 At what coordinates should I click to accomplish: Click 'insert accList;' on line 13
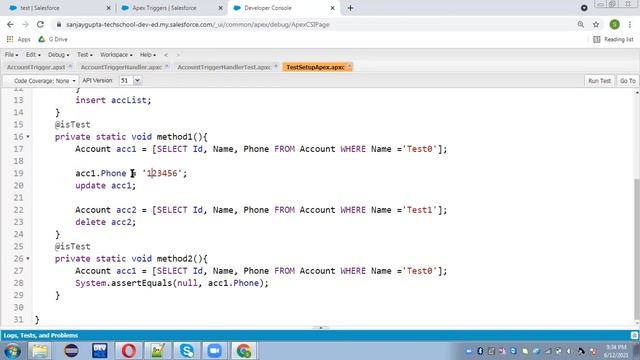(x=113, y=100)
